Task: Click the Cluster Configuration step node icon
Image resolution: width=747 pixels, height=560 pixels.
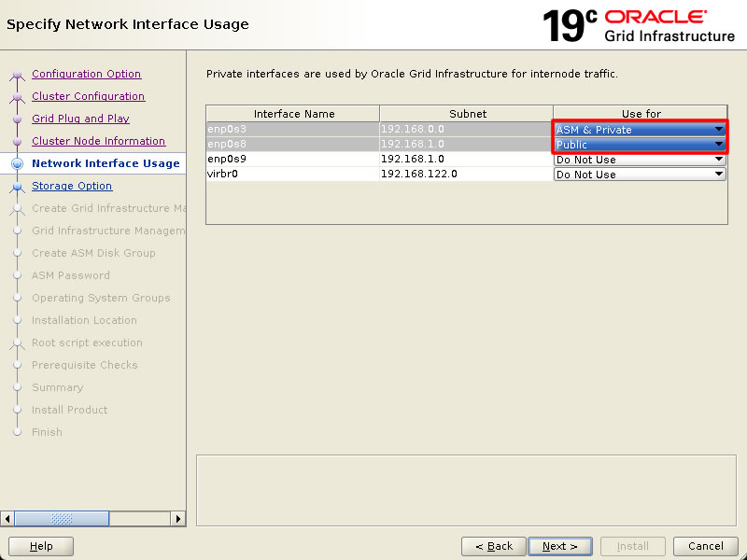Action: [x=18, y=97]
